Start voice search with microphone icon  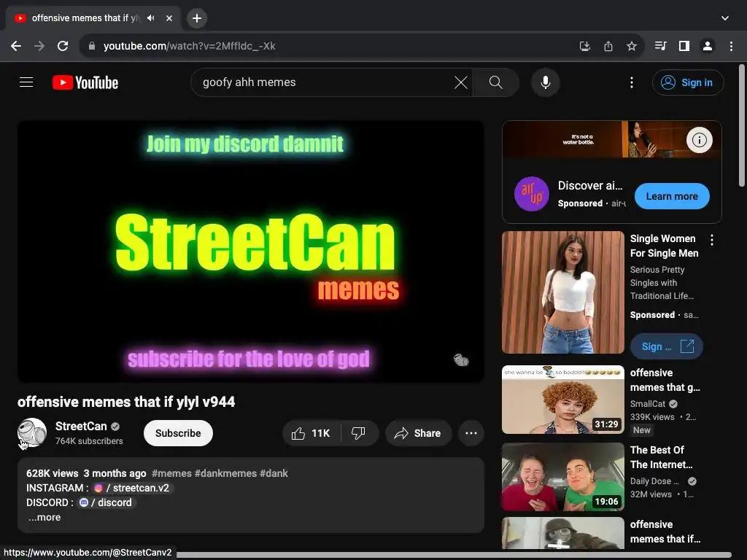(x=546, y=82)
